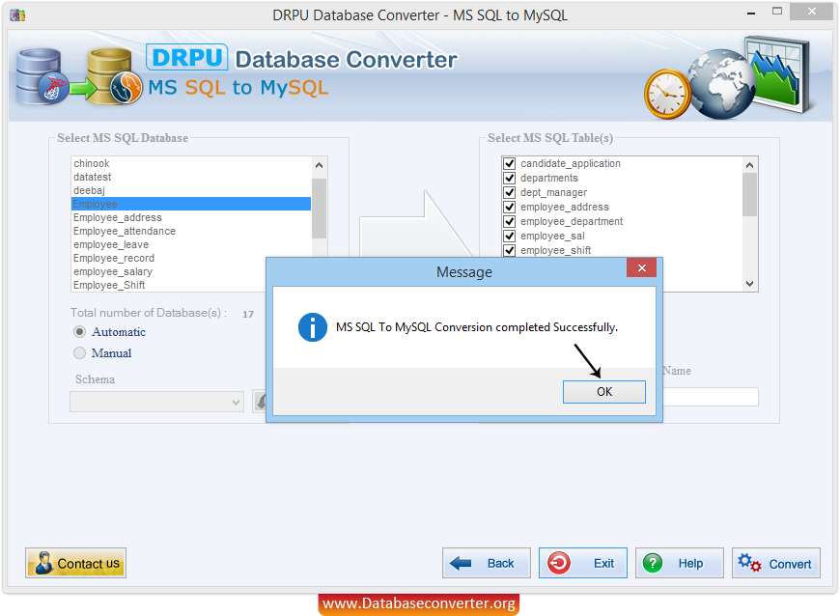Image resolution: width=840 pixels, height=616 pixels.
Task: Close the DRPU Database Converter window
Action: [812, 12]
